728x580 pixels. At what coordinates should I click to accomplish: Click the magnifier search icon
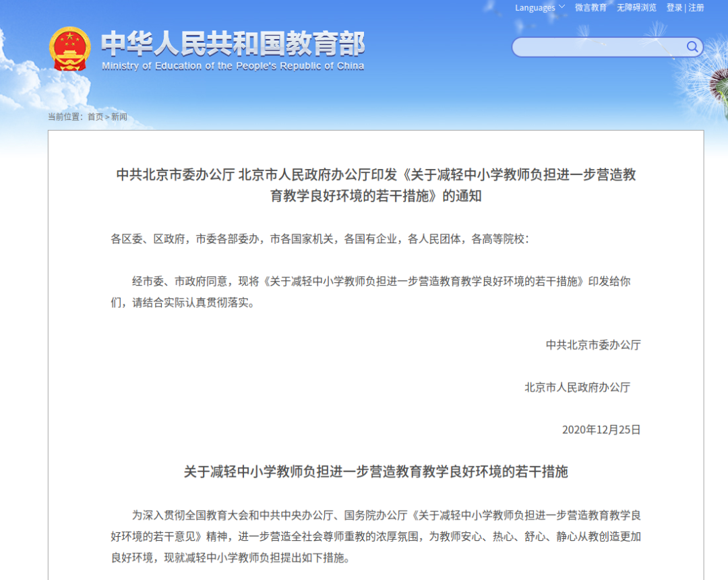[692, 46]
